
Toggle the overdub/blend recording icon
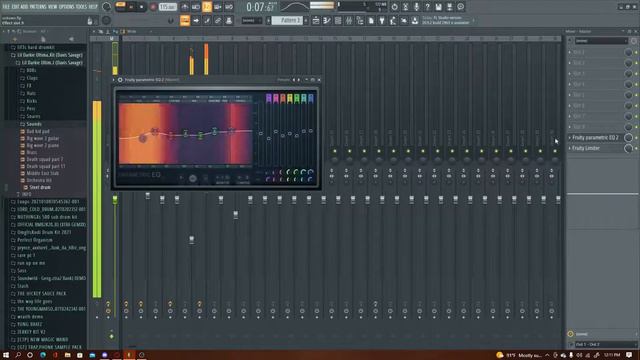pyautogui.click(x=218, y=7)
